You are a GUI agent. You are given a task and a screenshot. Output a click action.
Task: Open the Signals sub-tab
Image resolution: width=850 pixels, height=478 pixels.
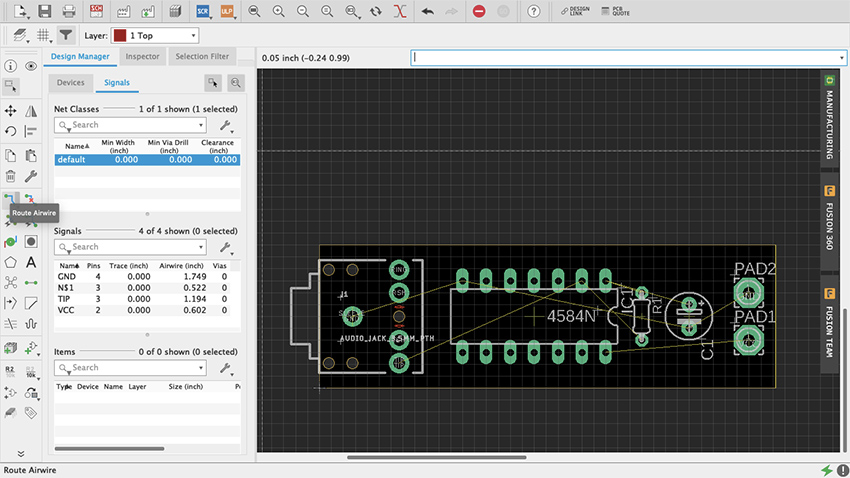(117, 82)
